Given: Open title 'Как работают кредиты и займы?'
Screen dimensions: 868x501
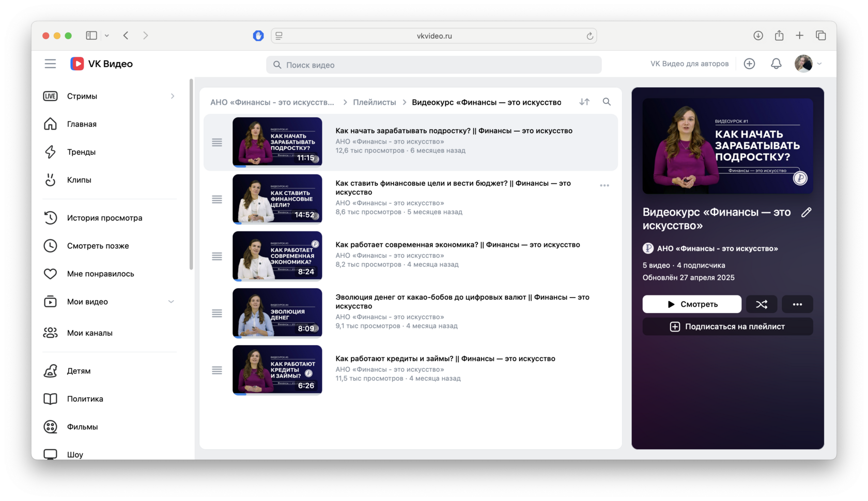Looking at the screenshot, I should tap(445, 358).
